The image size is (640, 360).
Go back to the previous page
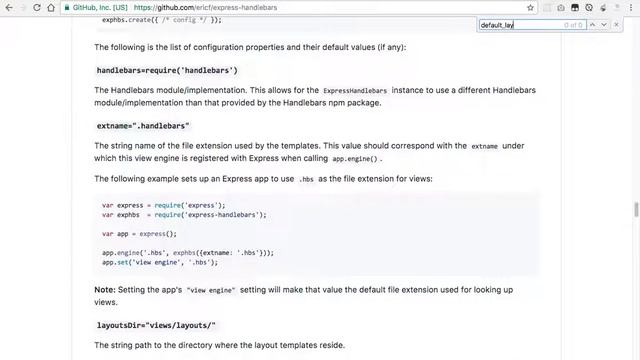9,8
